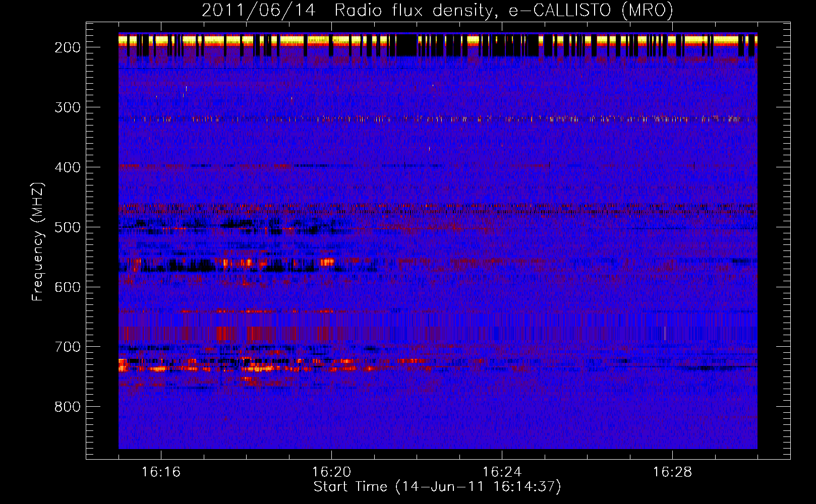Click the 16:20 time tick label
Image resolution: width=816 pixels, height=504 pixels.
(x=331, y=472)
